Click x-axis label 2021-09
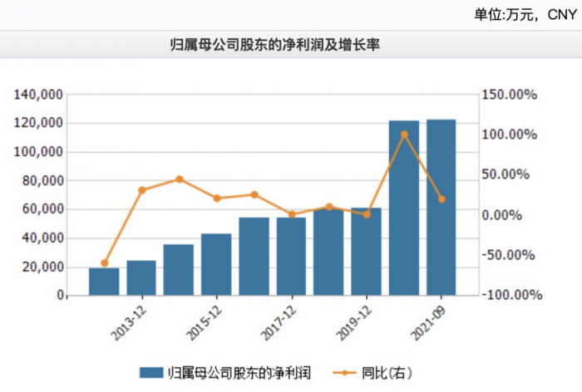This screenshot has width=582, height=392. tap(428, 323)
